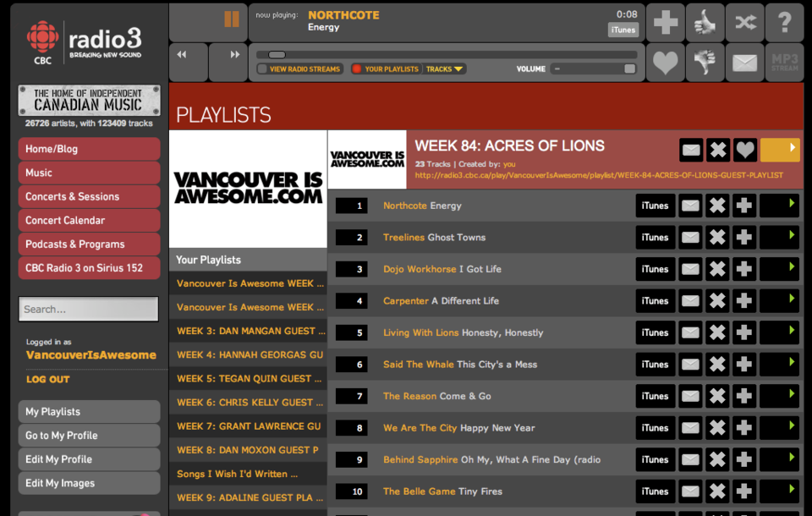Click the plus icon in the player toolbar
This screenshot has width=812, height=516.
[666, 22]
